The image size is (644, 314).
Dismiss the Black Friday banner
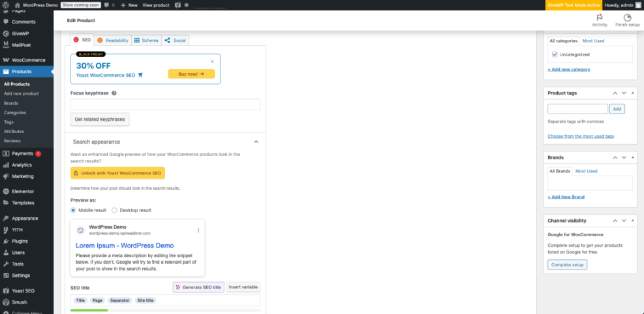pos(212,61)
